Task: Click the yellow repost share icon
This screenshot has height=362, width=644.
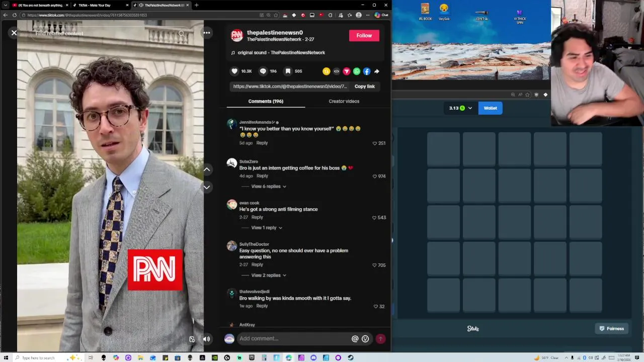Action: (x=326, y=71)
